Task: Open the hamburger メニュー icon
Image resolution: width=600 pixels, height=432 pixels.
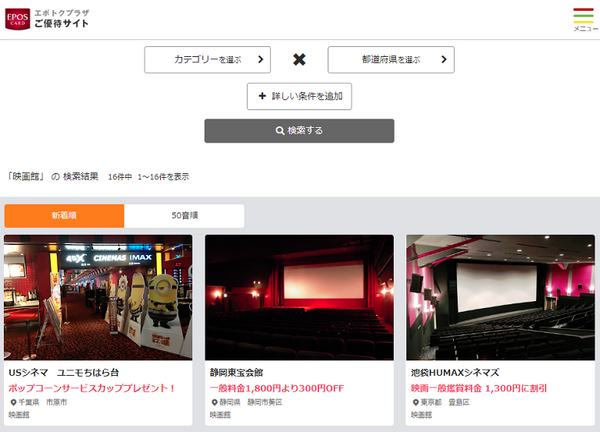Action: [585, 20]
